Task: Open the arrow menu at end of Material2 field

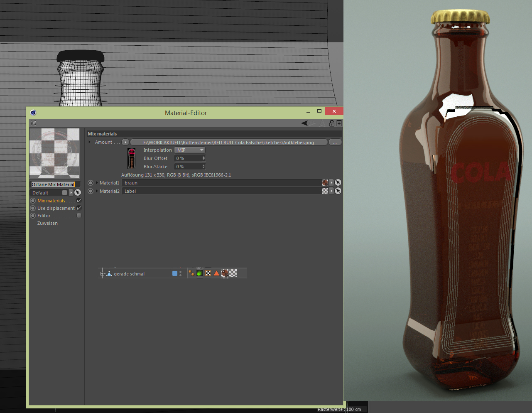Action: pos(331,191)
